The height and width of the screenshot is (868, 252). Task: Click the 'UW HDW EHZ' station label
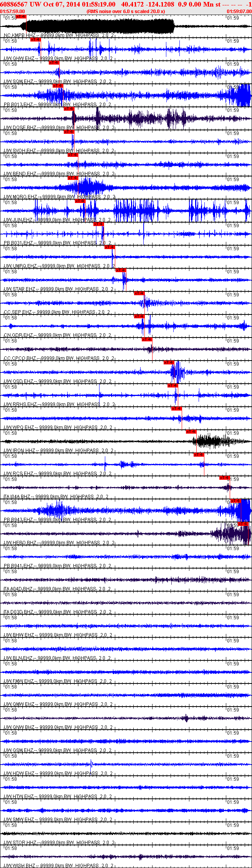(x=19, y=773)
